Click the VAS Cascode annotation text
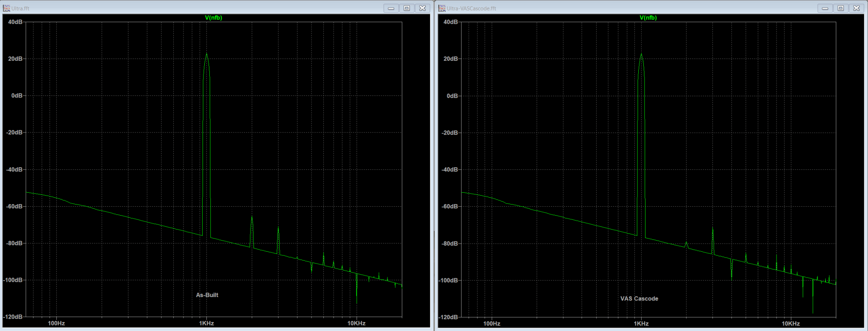Screen dimensions: 868x331 coord(639,299)
